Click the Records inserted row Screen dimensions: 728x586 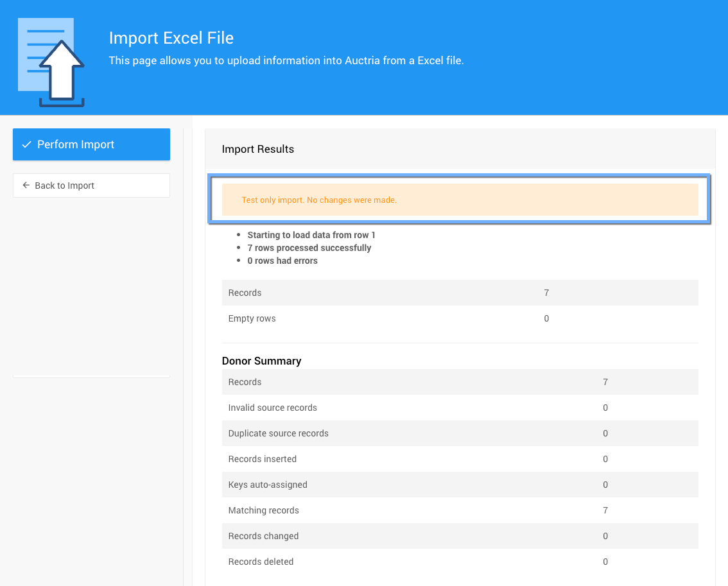point(460,459)
